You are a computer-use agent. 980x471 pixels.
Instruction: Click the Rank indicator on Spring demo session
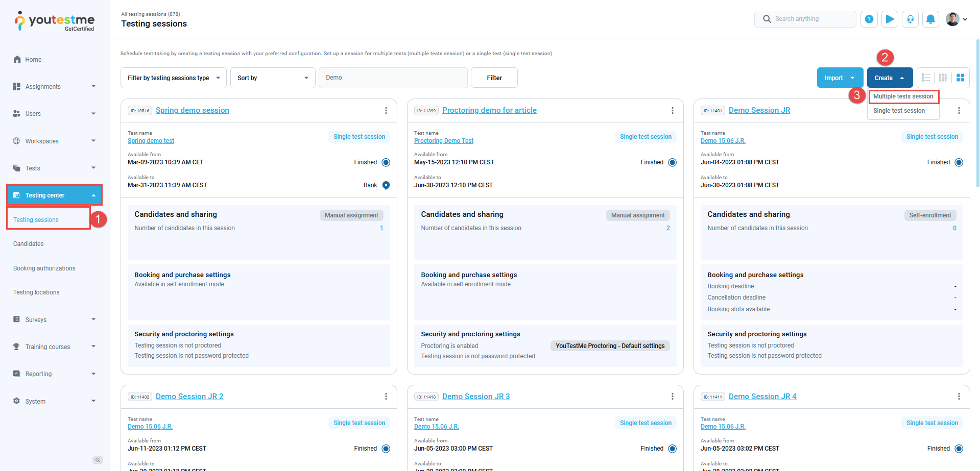(386, 185)
